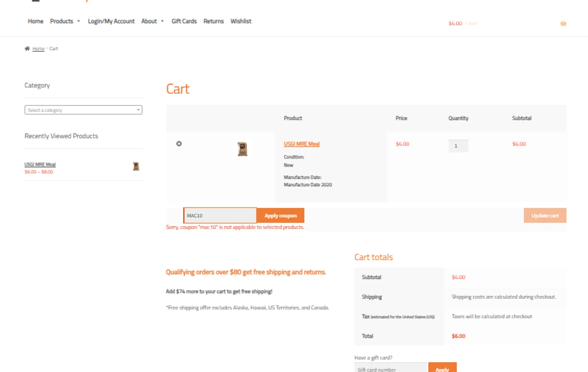Click the 'Have a gift card?' label
The height and width of the screenshot is (372, 588).
pos(373,358)
